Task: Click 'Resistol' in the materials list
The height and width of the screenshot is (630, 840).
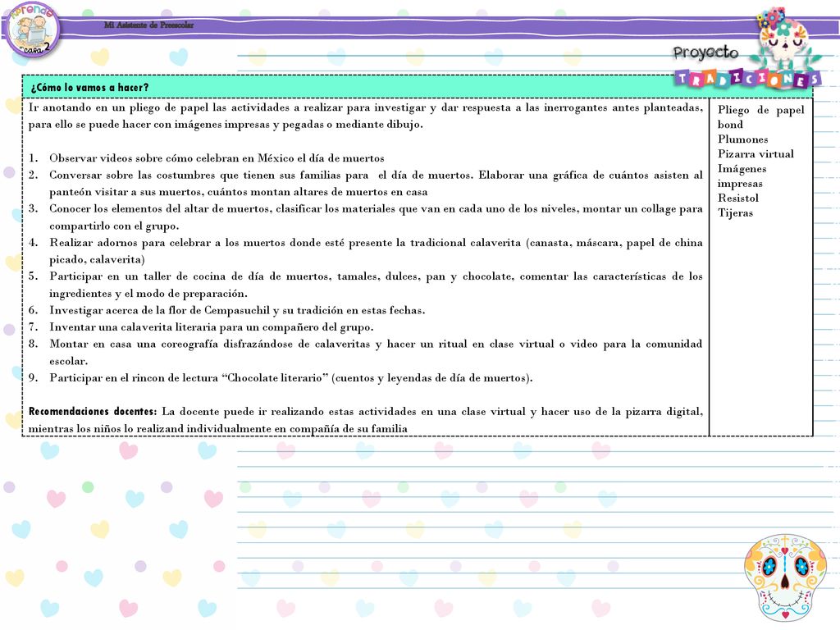Action: pyautogui.click(x=738, y=198)
